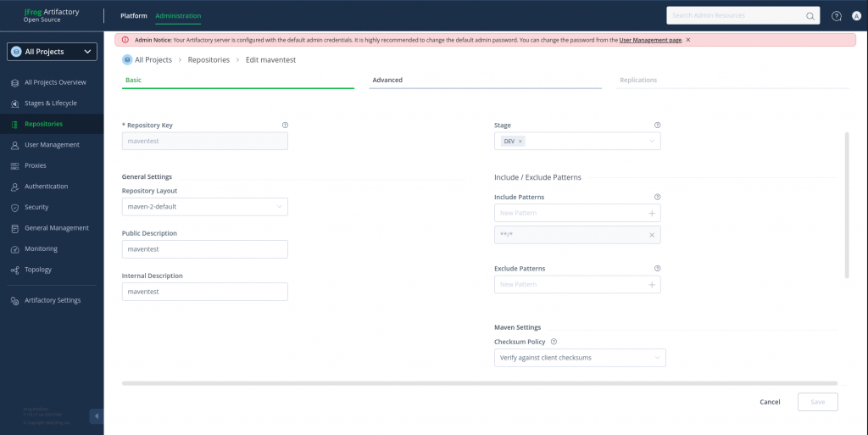
Task: Open the Checksum Policy dropdown
Action: pos(579,358)
